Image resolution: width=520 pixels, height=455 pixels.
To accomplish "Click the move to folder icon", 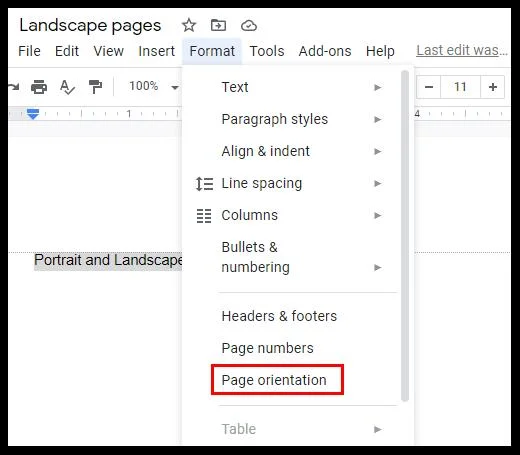I will click(218, 25).
